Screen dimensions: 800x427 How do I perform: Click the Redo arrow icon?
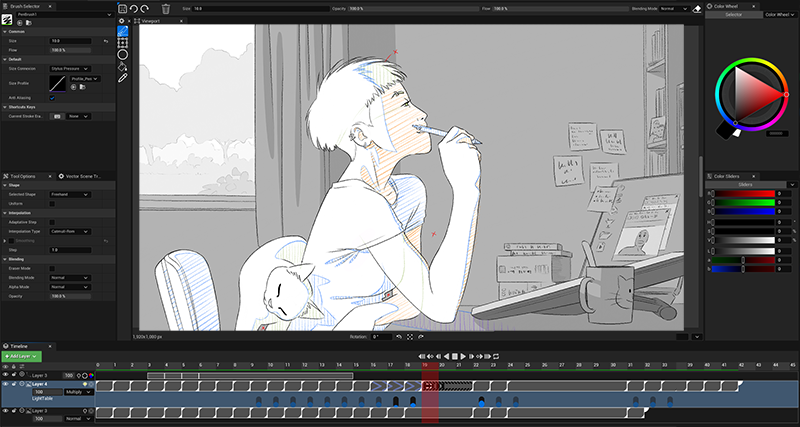(146, 8)
